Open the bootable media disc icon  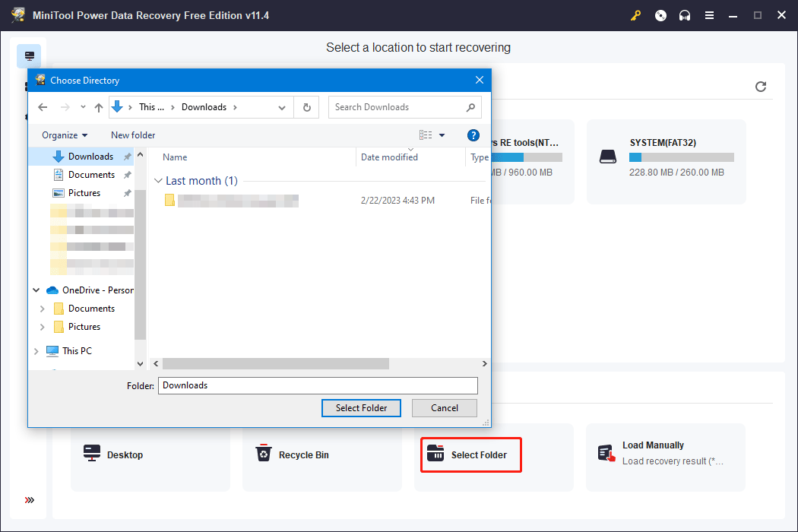tap(660, 15)
